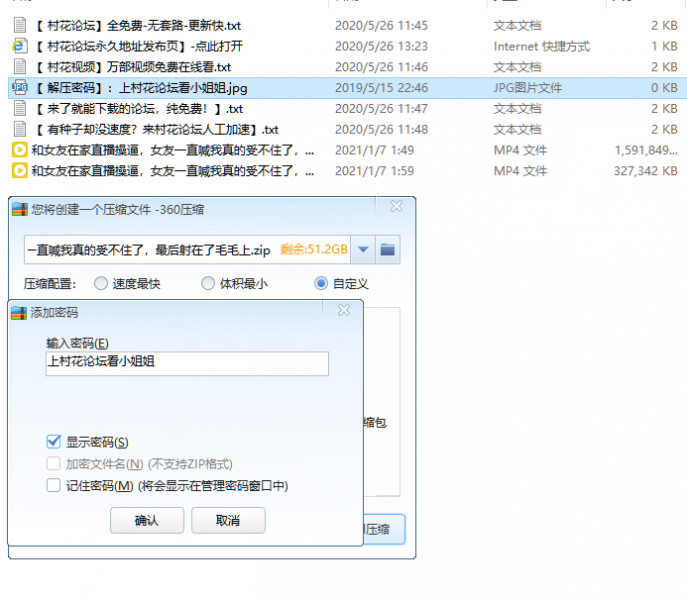Expand the archive path dropdown arrow
Viewport: 687px width, 600px height.
(x=363, y=250)
